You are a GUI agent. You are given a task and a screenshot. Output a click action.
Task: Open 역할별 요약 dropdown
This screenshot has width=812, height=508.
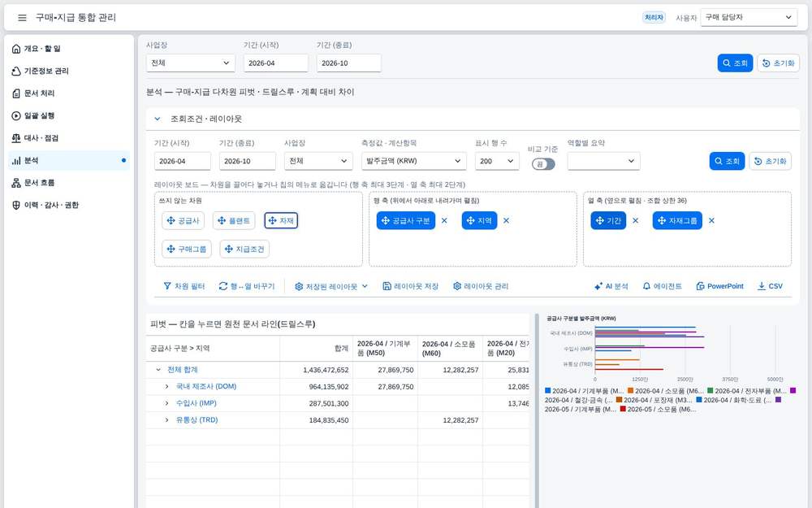[604, 161]
